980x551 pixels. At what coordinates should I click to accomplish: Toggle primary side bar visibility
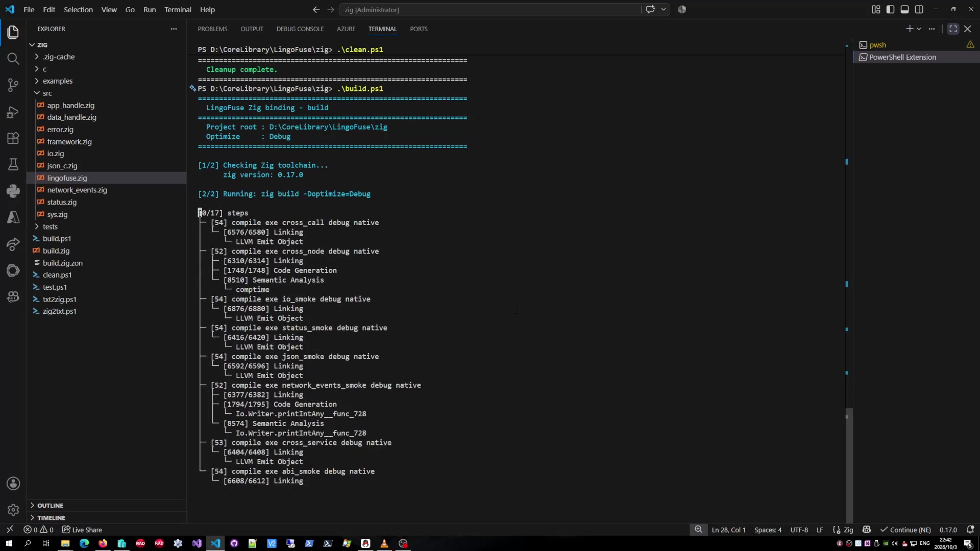[890, 9]
